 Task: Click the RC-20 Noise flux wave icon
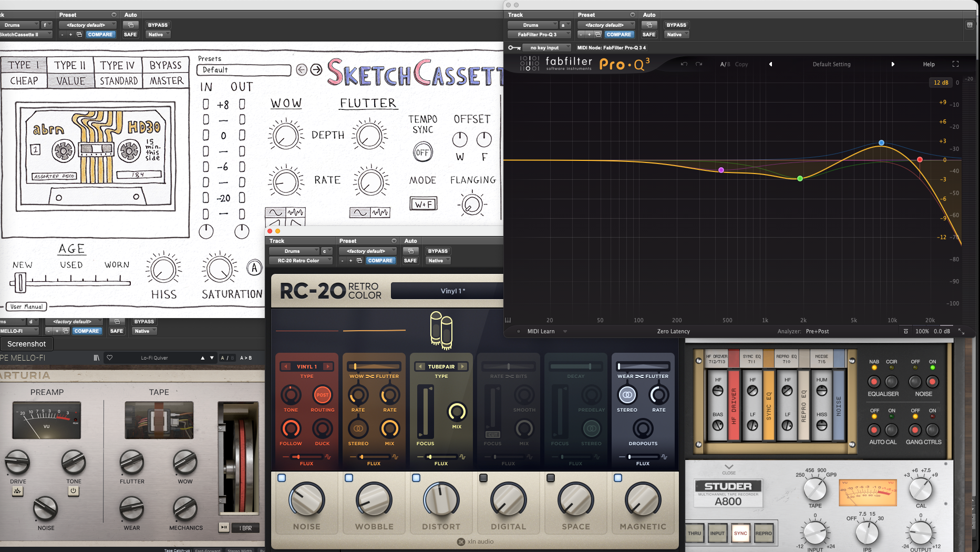coord(328,457)
